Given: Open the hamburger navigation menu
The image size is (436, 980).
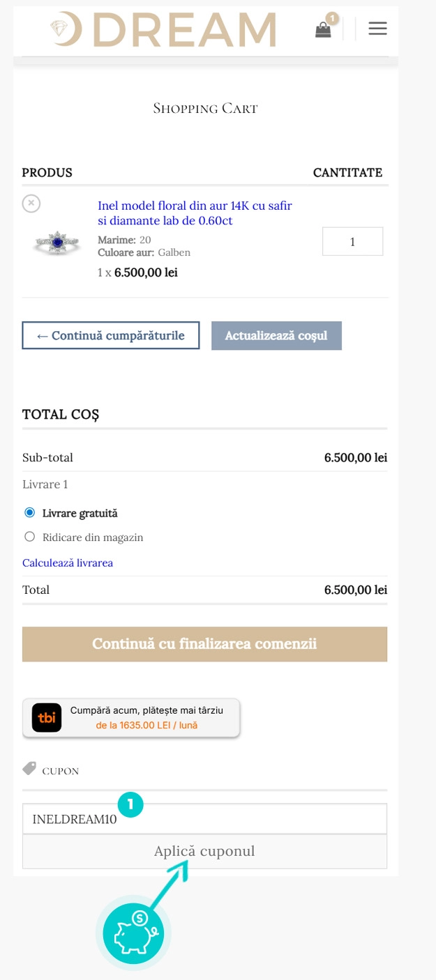Looking at the screenshot, I should click(377, 29).
